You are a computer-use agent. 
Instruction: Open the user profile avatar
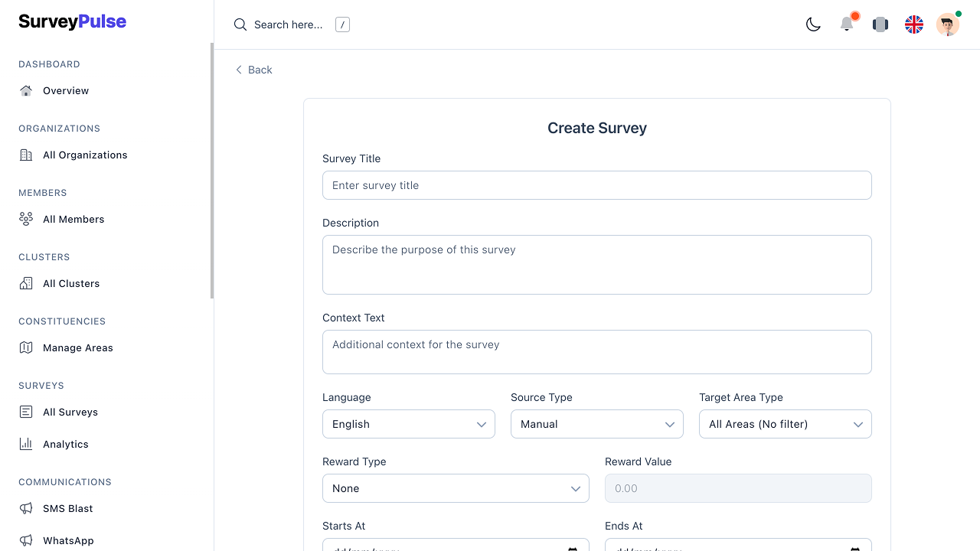(x=948, y=24)
